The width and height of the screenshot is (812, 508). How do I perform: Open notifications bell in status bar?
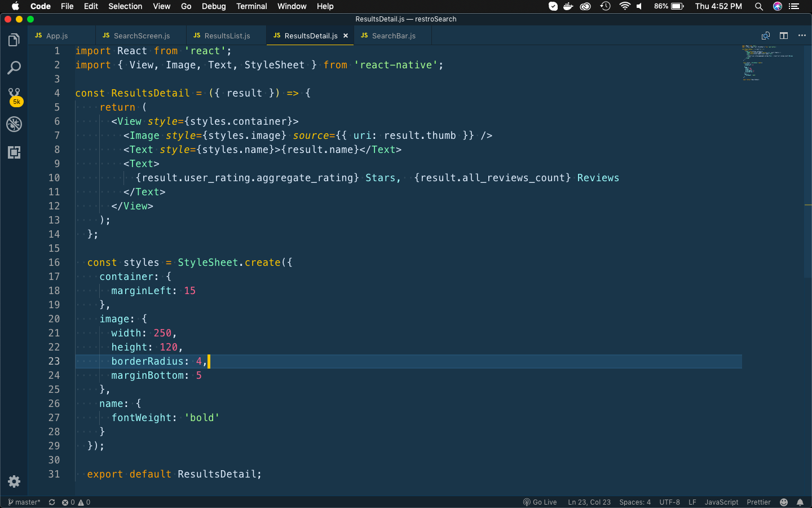pos(800,502)
